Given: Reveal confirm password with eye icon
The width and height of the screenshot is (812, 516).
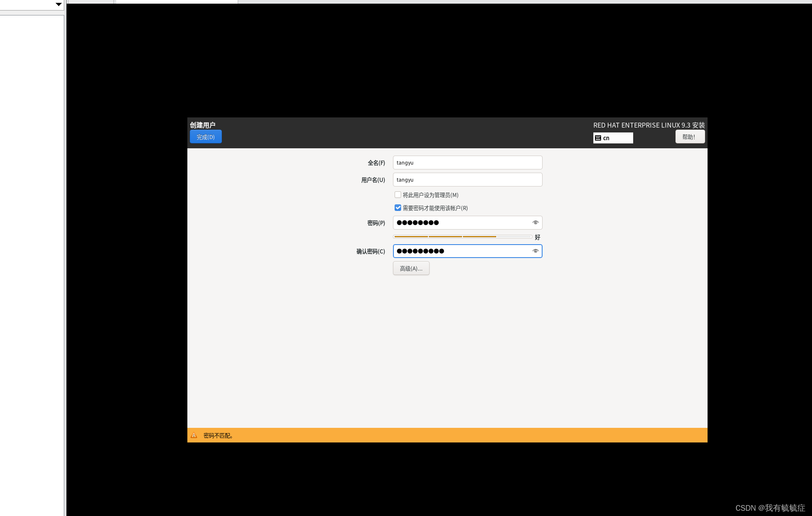Looking at the screenshot, I should pos(535,251).
